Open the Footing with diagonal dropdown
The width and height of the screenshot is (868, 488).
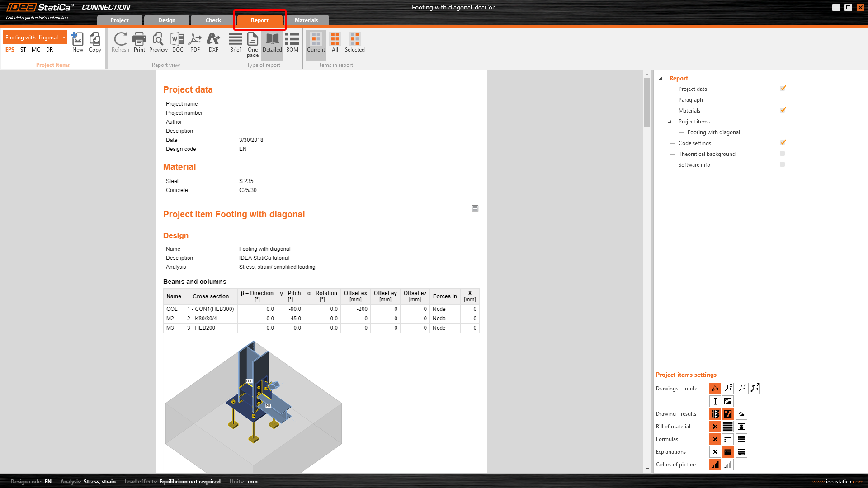tap(64, 38)
